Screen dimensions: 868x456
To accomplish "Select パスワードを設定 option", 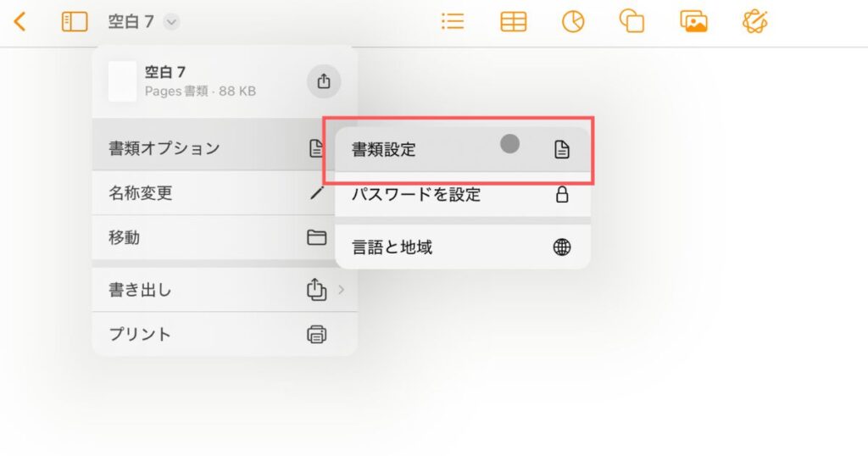I will [463, 194].
